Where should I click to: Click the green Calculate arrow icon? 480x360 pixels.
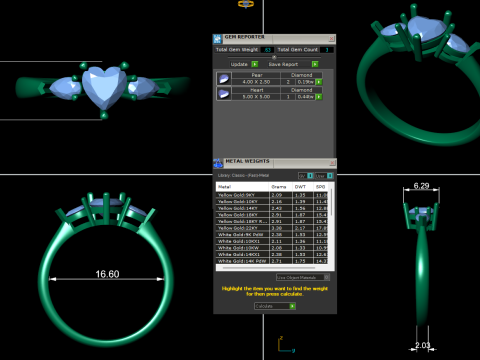click(x=292, y=306)
